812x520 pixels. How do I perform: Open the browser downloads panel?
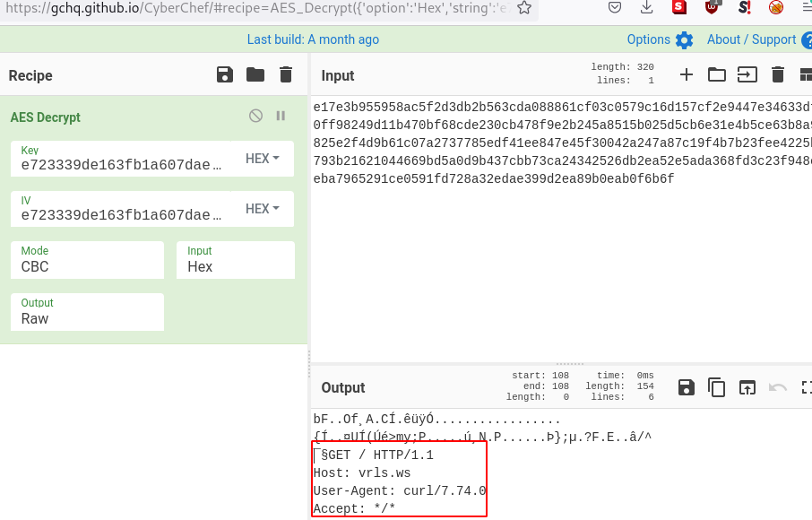(647, 8)
